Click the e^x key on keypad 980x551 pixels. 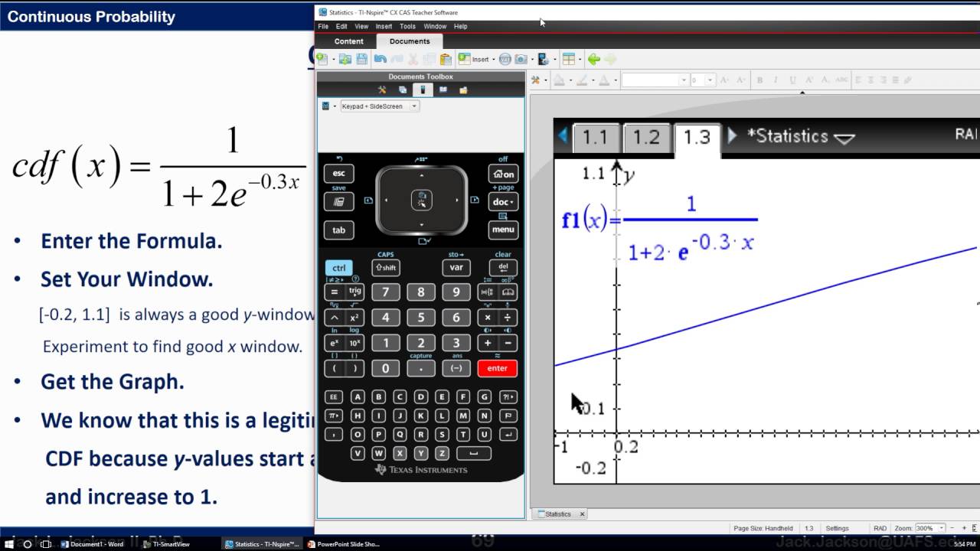pyautogui.click(x=334, y=343)
